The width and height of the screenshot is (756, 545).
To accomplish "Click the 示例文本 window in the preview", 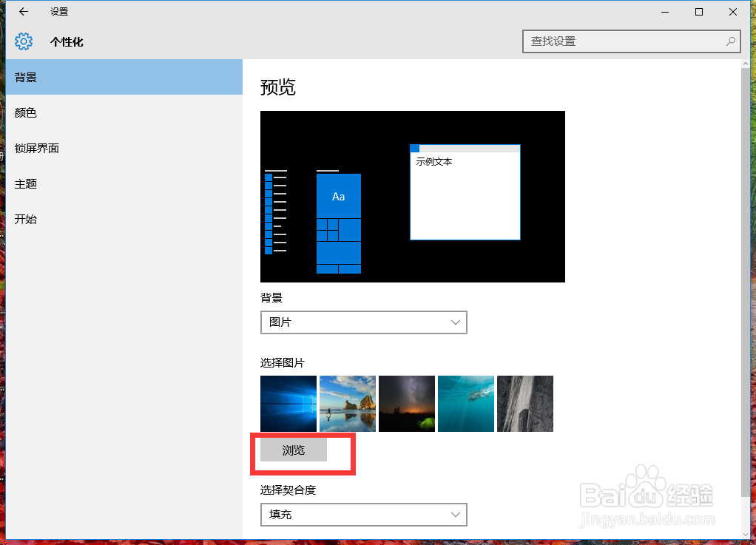I will tap(465, 192).
